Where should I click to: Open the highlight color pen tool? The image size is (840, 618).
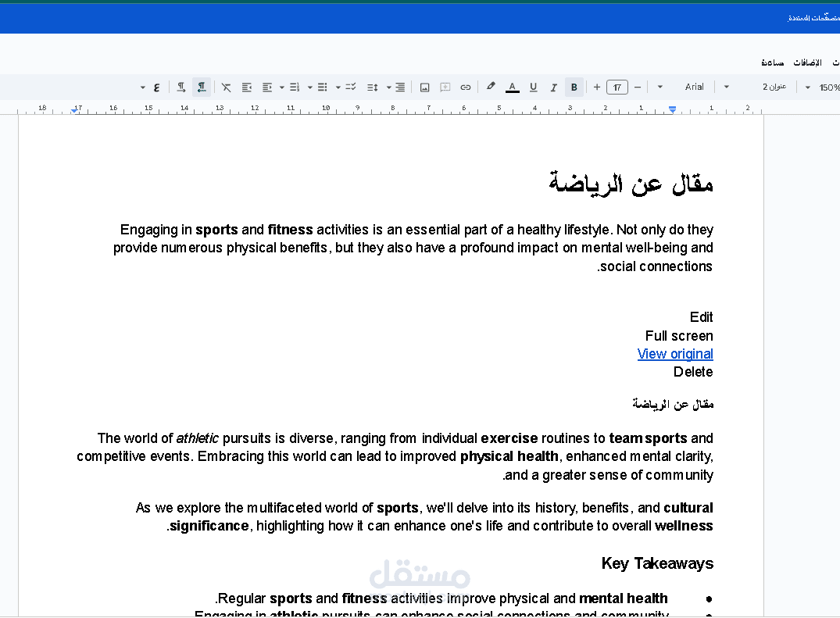[491, 87]
